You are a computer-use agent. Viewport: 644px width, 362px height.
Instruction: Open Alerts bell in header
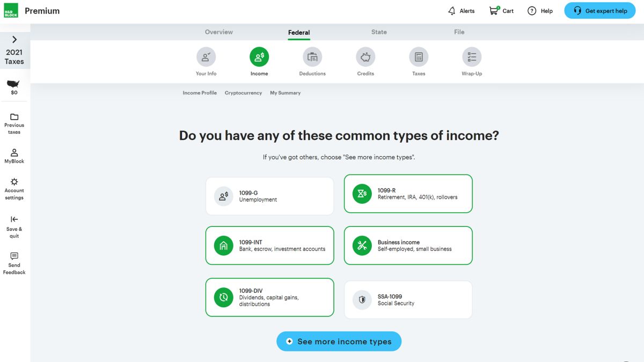pyautogui.click(x=461, y=11)
